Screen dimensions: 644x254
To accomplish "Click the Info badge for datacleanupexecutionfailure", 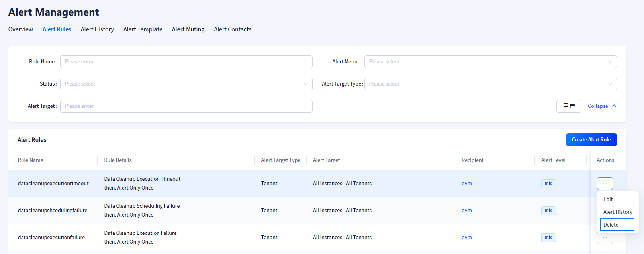I will [x=548, y=238].
